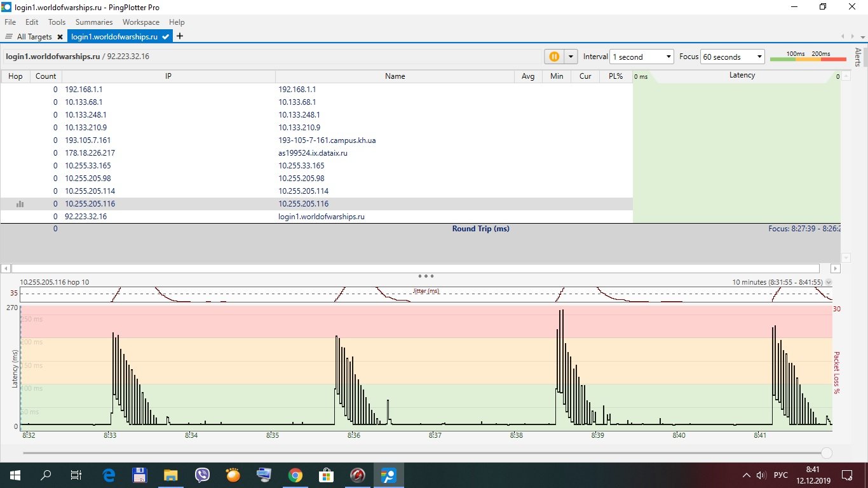
Task: Close the All Targets tab
Action: 60,37
